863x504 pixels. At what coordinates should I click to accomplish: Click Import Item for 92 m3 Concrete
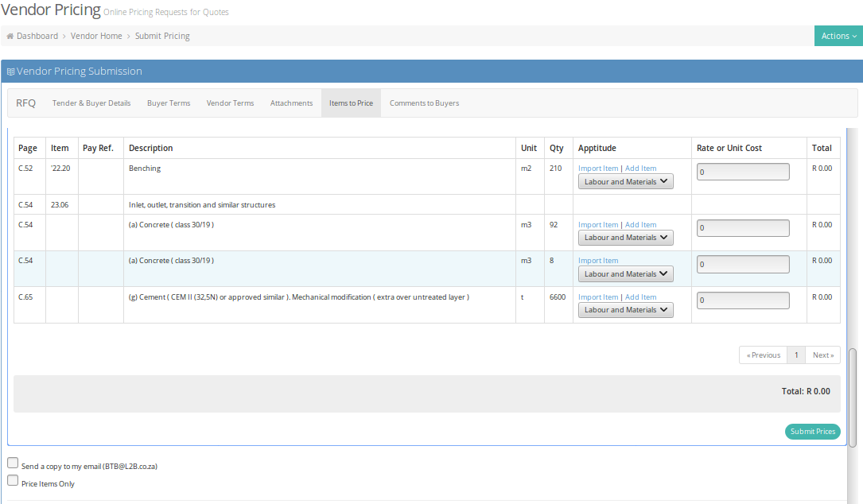coord(598,224)
